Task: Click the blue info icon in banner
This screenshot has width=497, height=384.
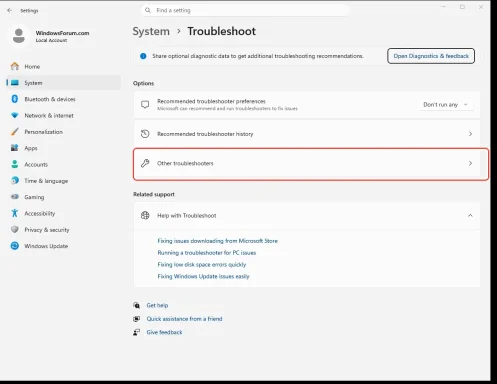Action: [143, 56]
